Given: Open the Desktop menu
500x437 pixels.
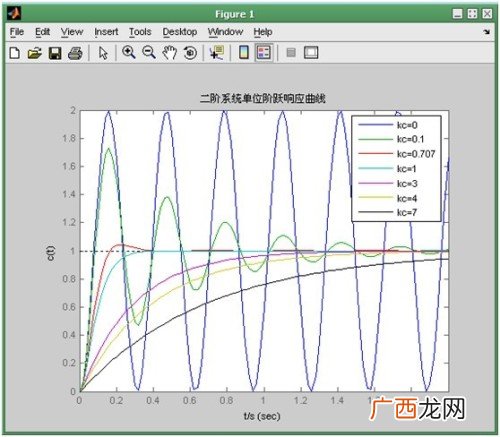Looking at the screenshot, I should 180,32.
